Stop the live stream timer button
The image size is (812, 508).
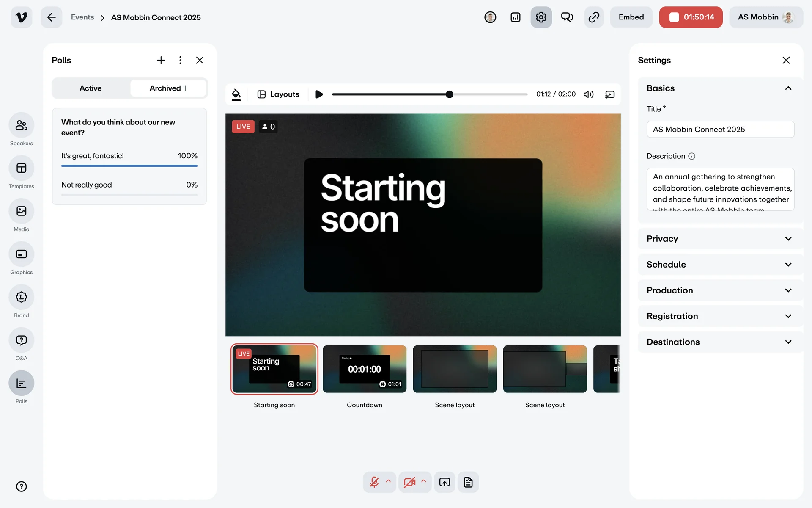(x=691, y=17)
